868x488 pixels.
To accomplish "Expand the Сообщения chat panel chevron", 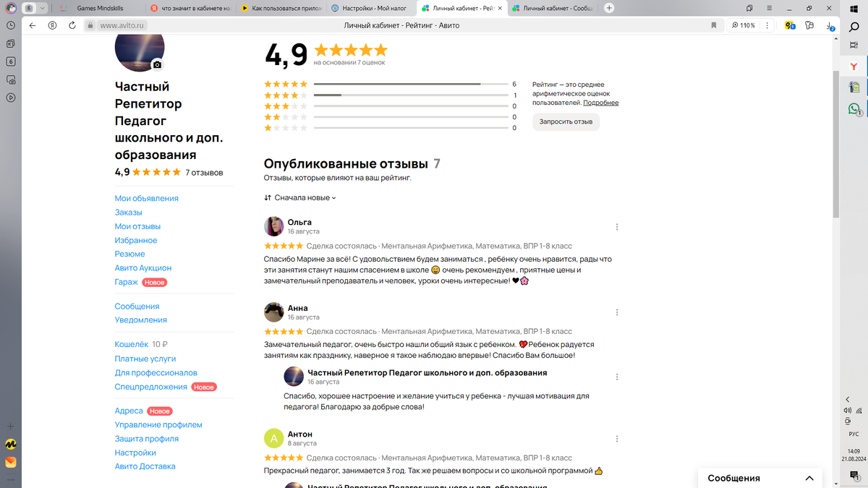I will [x=809, y=478].
